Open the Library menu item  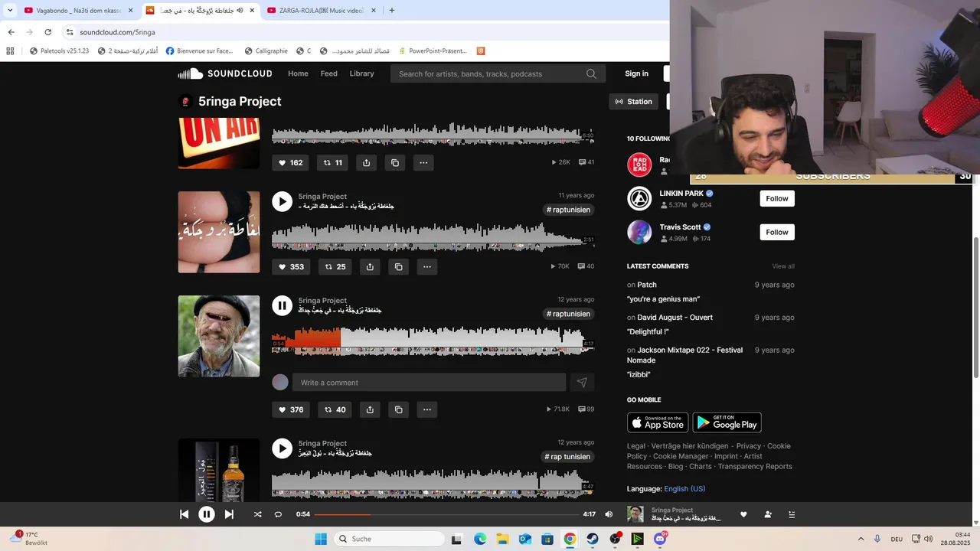coord(361,73)
